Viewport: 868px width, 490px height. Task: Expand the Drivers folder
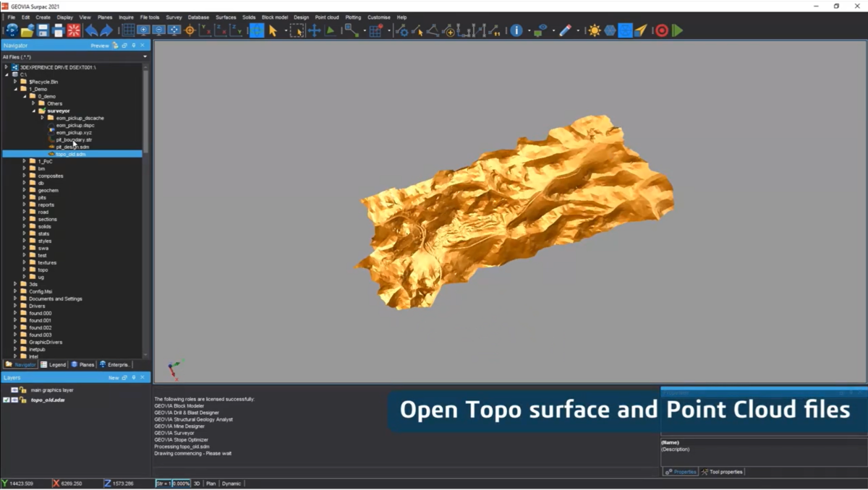15,306
